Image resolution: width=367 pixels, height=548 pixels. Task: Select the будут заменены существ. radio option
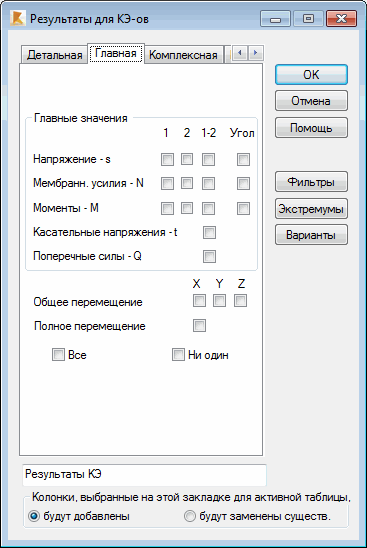(257, 516)
